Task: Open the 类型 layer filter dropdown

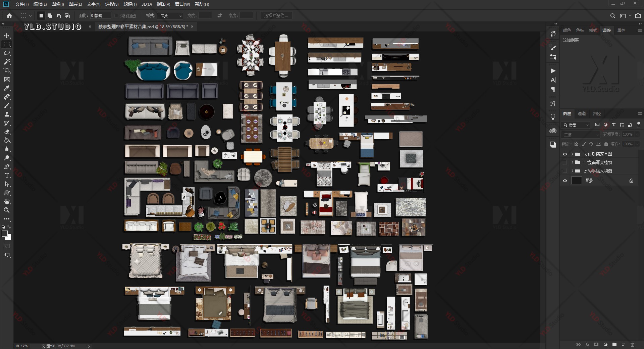Action: click(x=576, y=125)
